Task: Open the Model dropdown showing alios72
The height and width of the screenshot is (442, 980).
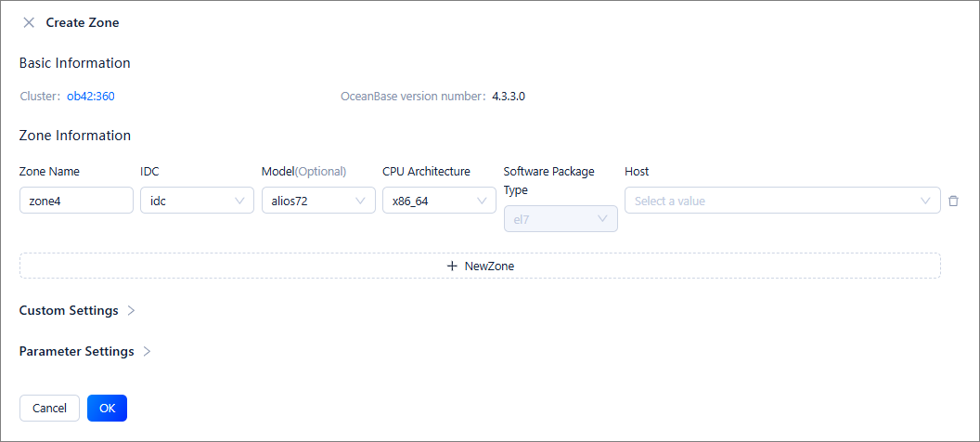Action: pyautogui.click(x=307, y=201)
